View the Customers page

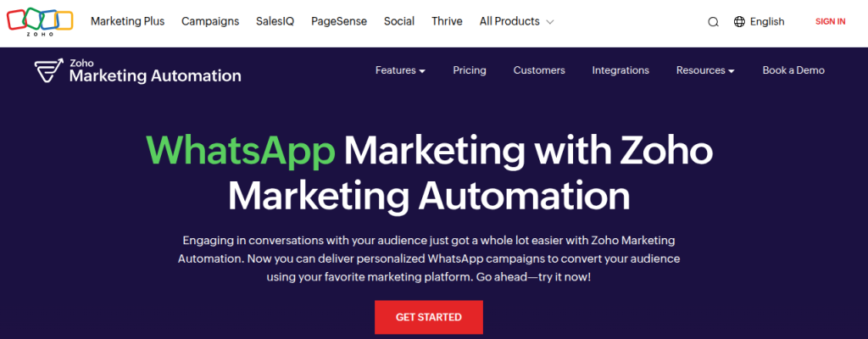(x=539, y=70)
